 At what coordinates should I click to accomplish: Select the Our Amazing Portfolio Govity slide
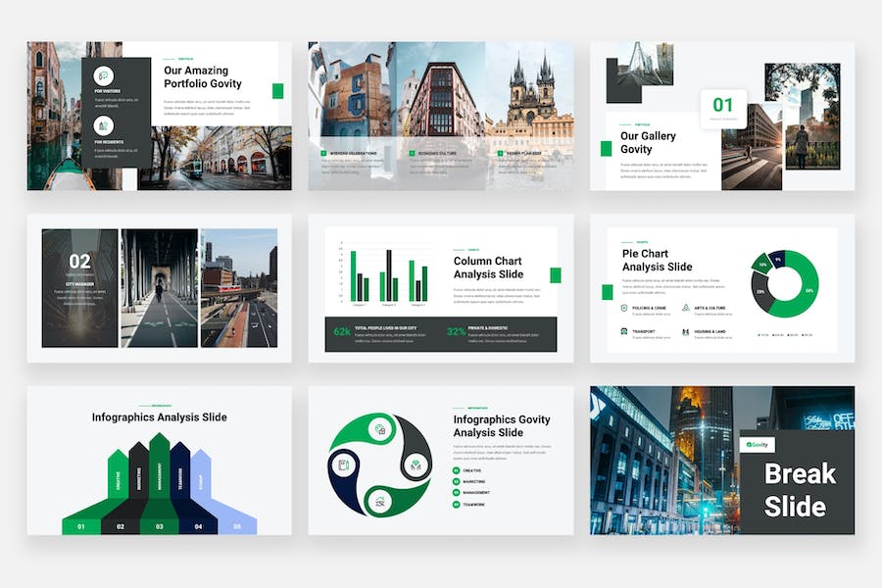point(159,116)
